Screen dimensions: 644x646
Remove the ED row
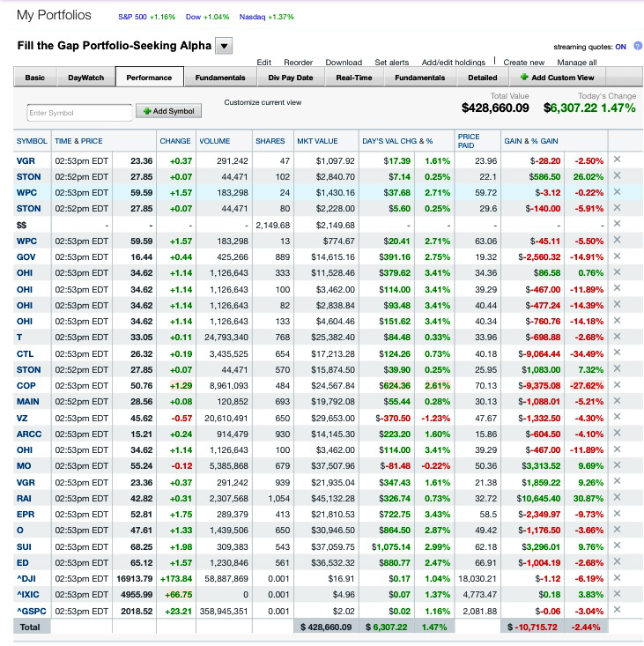pyautogui.click(x=617, y=561)
